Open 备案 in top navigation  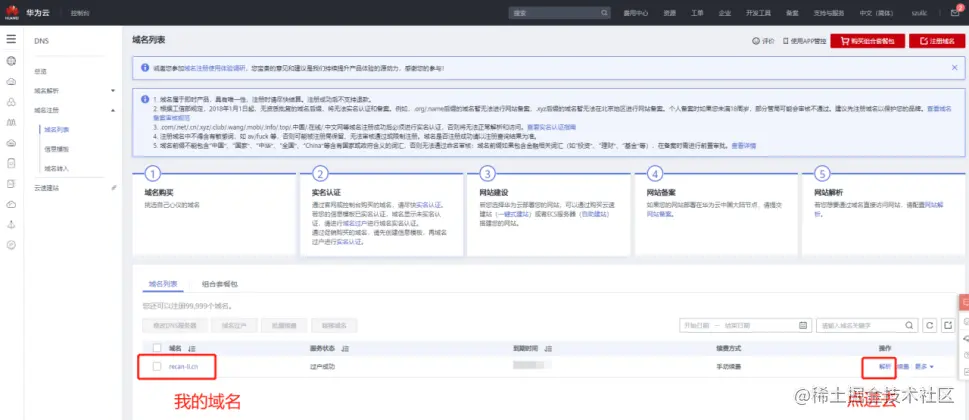coord(792,12)
